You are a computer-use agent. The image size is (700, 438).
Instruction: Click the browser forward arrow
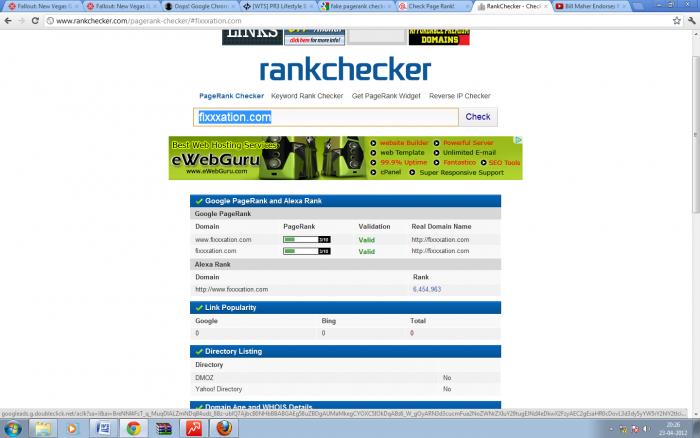coord(21,21)
